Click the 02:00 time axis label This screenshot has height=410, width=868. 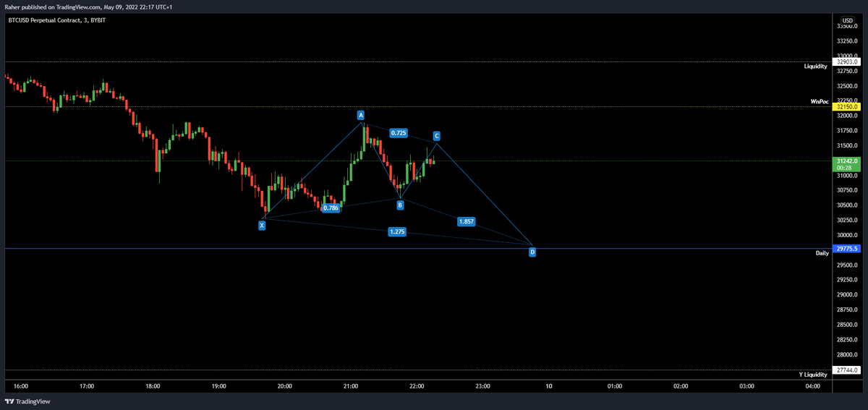pos(681,386)
